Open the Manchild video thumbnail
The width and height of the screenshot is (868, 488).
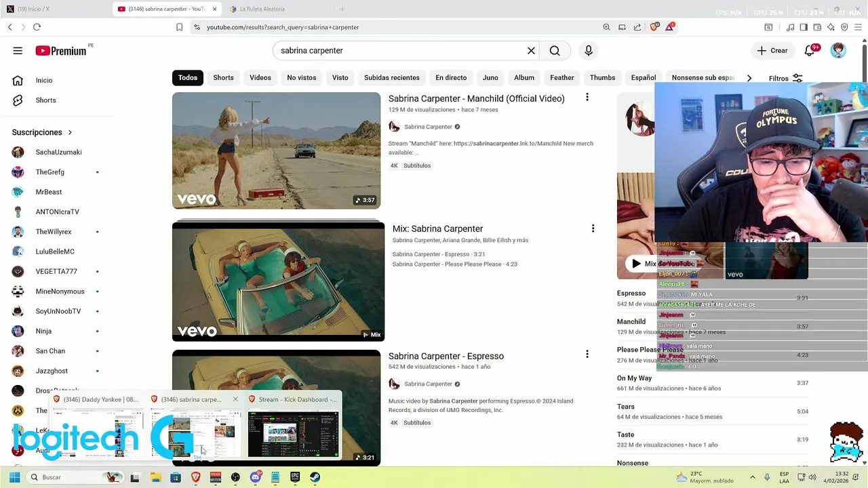[276, 150]
